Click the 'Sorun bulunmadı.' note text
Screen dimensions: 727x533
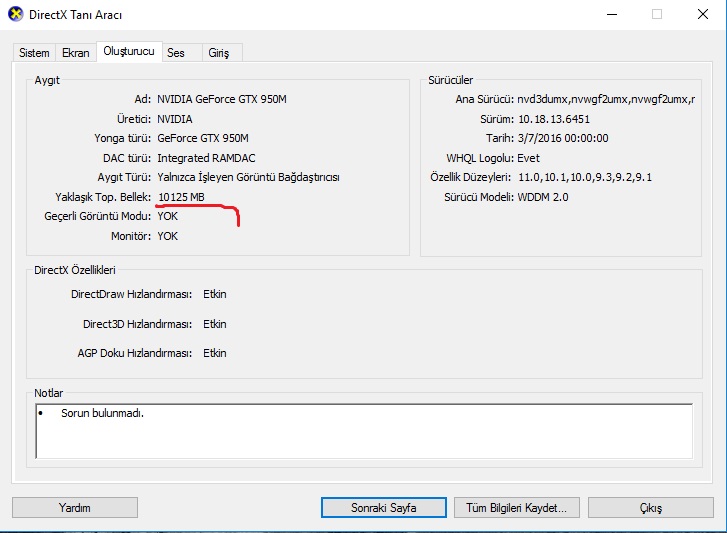(102, 413)
